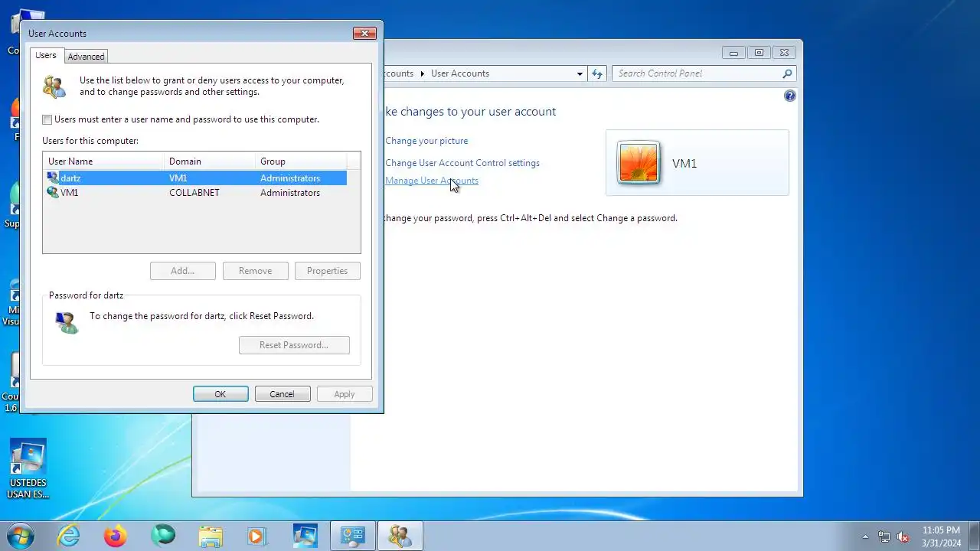Confirm dialog with OK
This screenshot has height=551, width=980.
220,394
